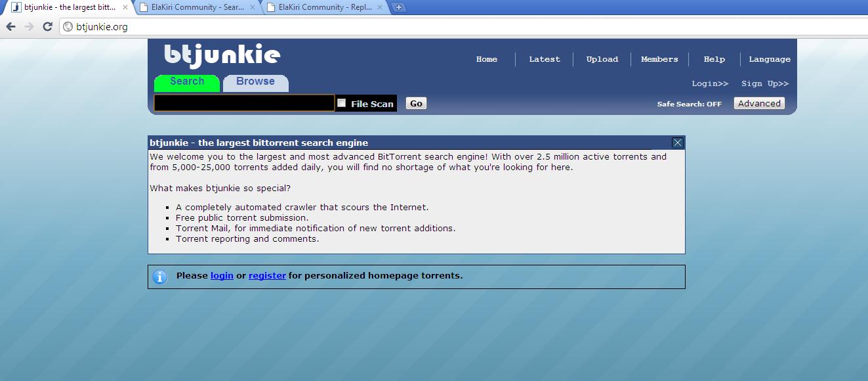This screenshot has height=381, width=868.
Task: Switch to ElaKiri Community Search tab
Action: (197, 7)
